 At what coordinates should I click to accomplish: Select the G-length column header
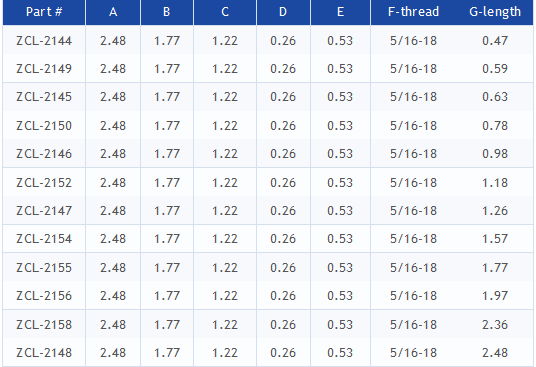pyautogui.click(x=495, y=12)
